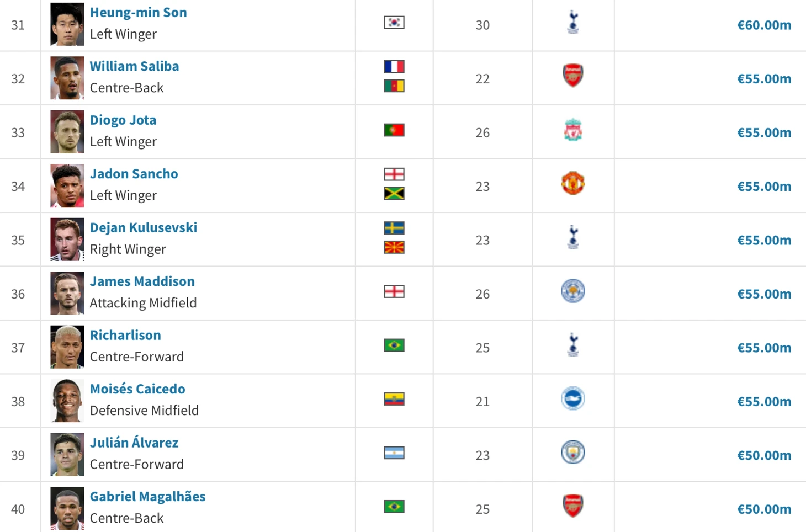Click Moisés Caicedo's player photo
The width and height of the screenshot is (806, 532).
[67, 401]
